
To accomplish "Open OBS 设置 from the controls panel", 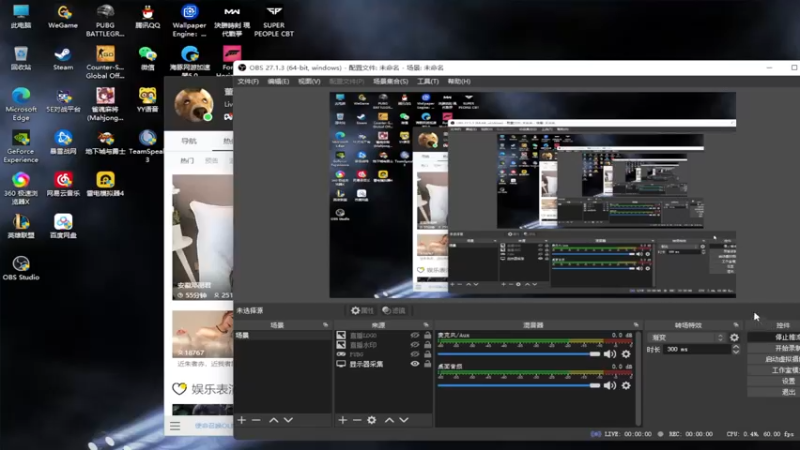I will [x=774, y=381].
